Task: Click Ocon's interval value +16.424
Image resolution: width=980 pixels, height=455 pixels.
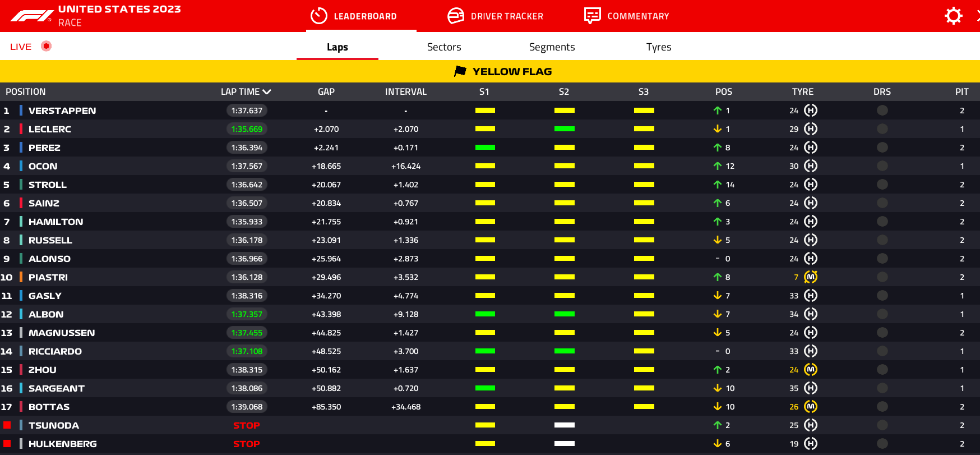Action: click(x=406, y=166)
